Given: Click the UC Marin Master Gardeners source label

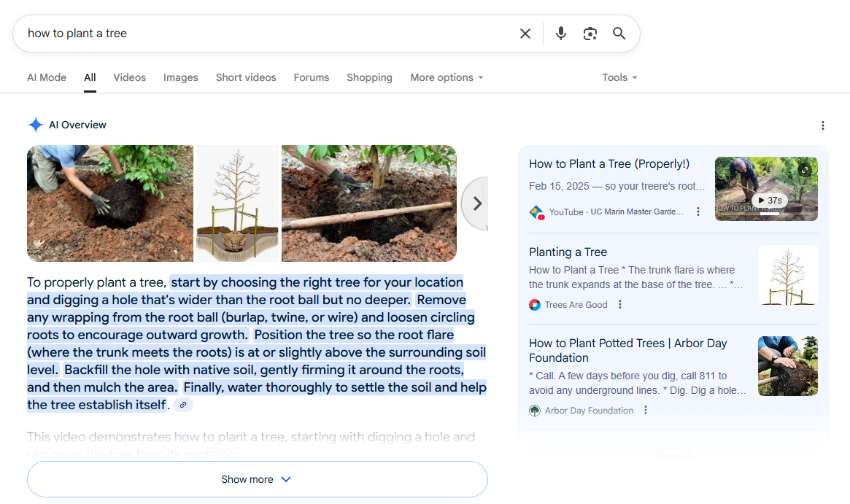Looking at the screenshot, I should tap(636, 212).
